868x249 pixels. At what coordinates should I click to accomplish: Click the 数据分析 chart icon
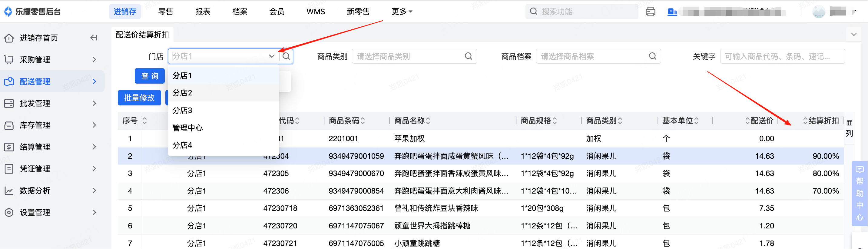coord(9,191)
